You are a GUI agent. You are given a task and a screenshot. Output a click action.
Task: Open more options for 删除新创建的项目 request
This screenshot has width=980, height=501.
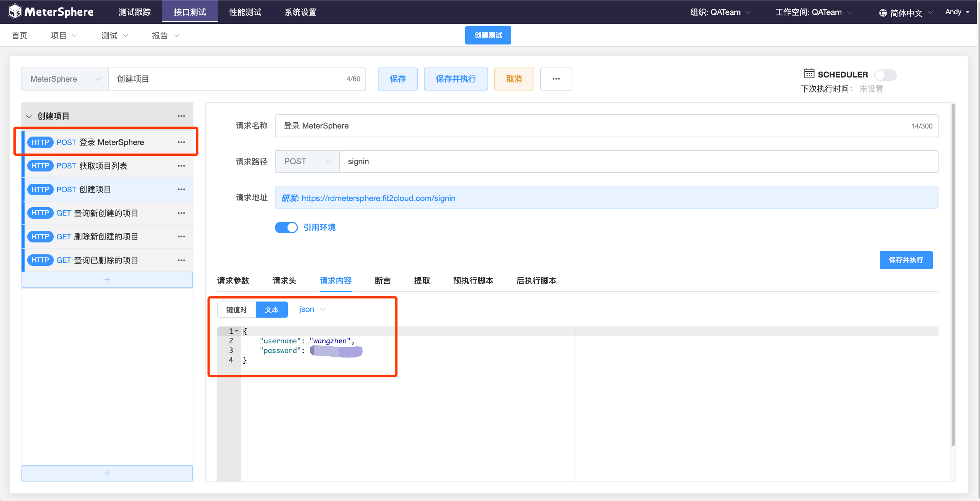coord(181,237)
